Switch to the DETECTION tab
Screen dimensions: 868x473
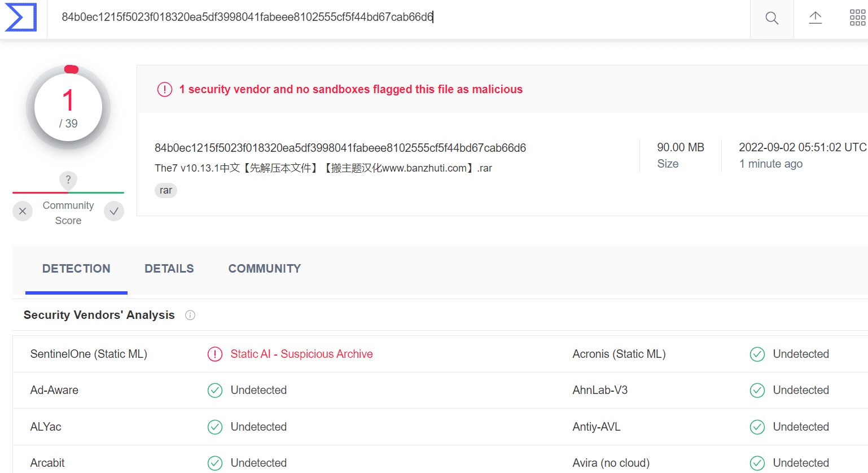click(x=76, y=269)
